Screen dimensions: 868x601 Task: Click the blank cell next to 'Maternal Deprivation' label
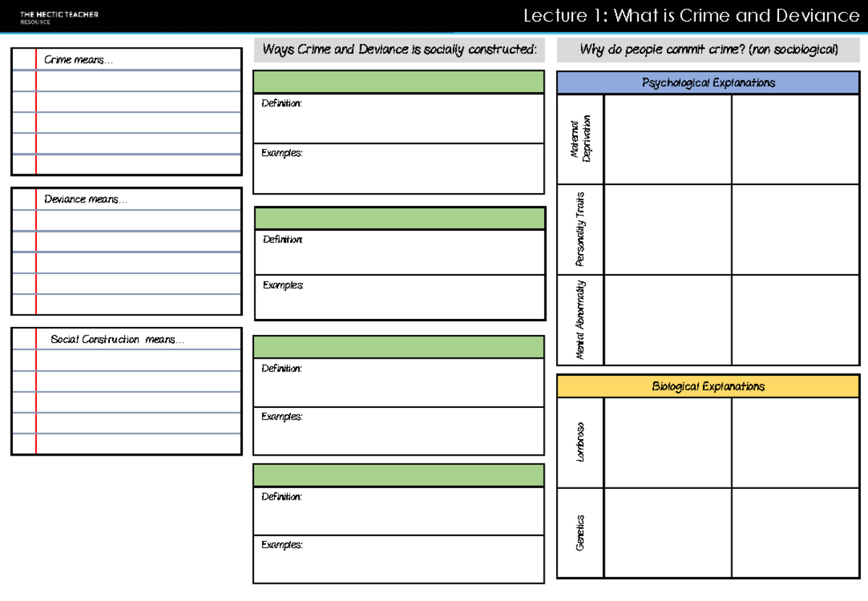(668, 139)
